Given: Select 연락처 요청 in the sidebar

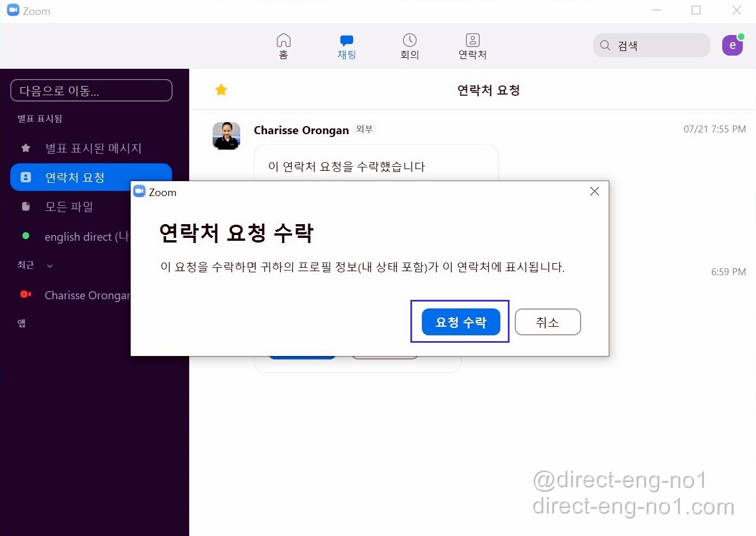Looking at the screenshot, I should (x=91, y=177).
